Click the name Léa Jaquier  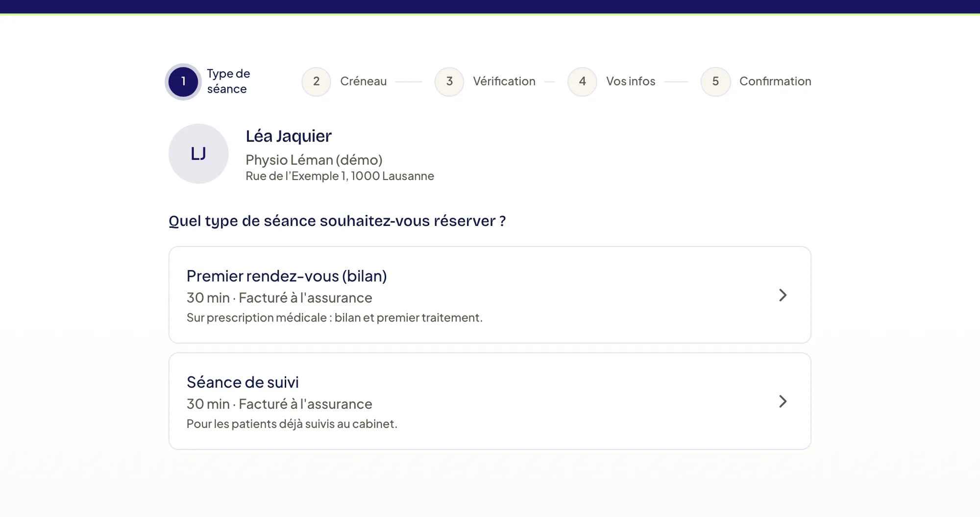(289, 136)
